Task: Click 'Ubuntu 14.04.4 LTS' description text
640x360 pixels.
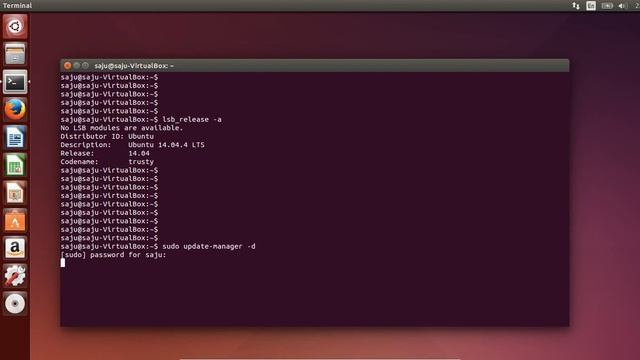Action: point(166,145)
